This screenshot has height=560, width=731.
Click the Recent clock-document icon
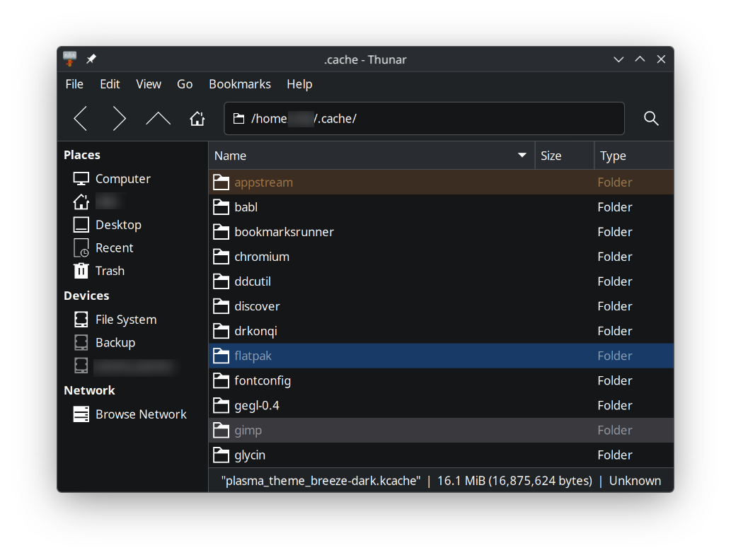(x=81, y=248)
